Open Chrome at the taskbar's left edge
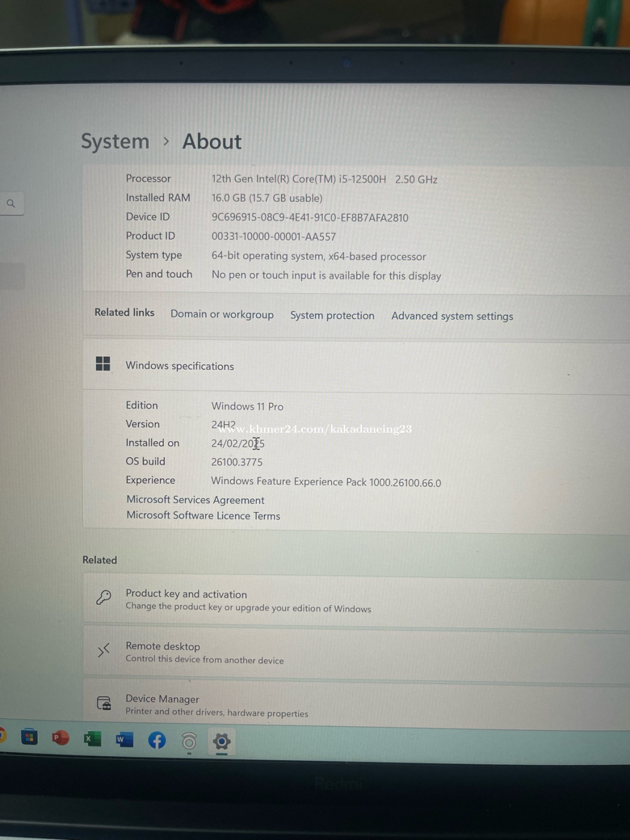This screenshot has height=840, width=630. pyautogui.click(x=2, y=735)
